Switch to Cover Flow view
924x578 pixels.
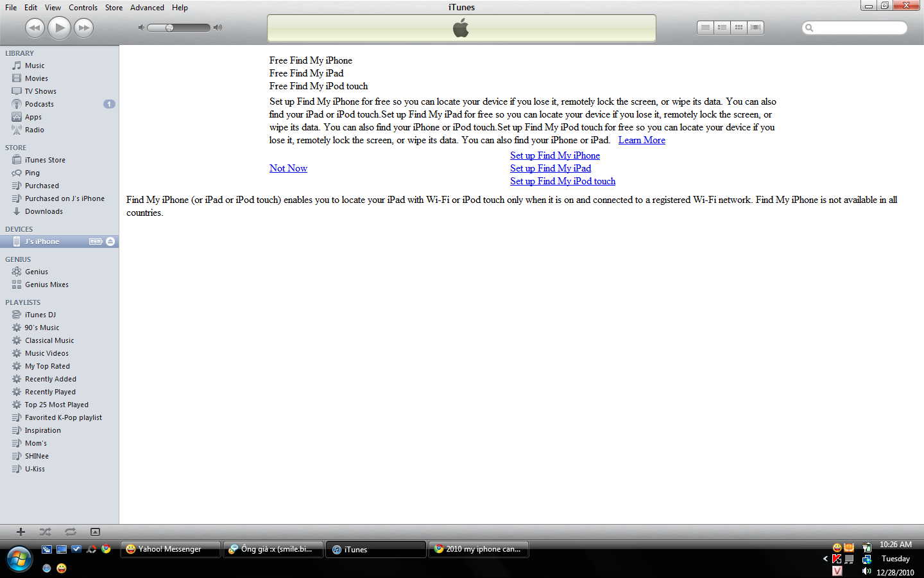click(755, 28)
